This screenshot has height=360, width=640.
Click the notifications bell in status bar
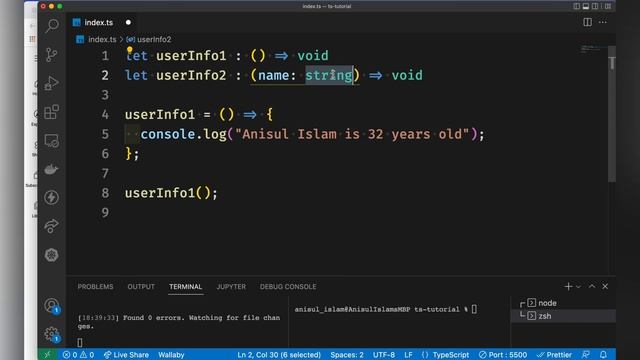pyautogui.click(x=604, y=355)
